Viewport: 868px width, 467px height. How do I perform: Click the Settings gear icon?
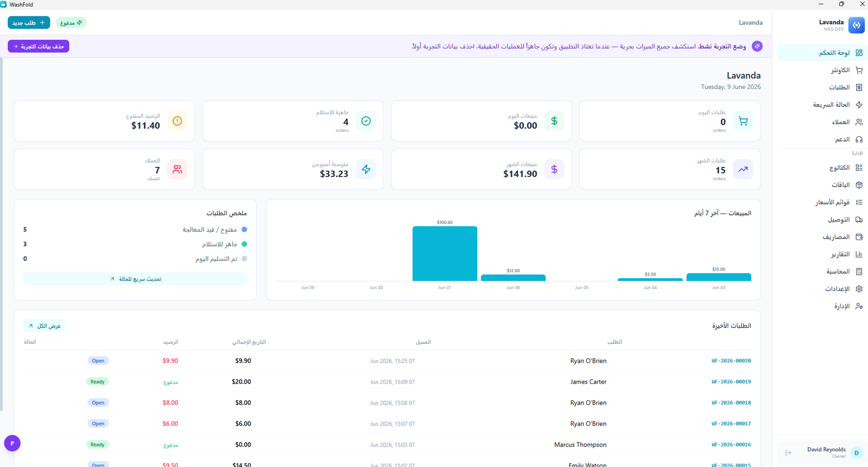pyautogui.click(x=859, y=289)
